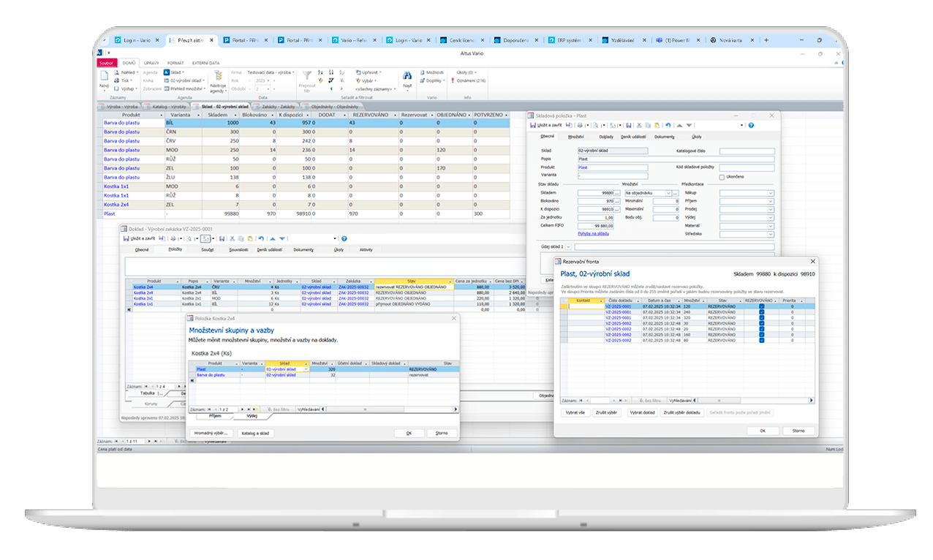Open the Materiál dropdown in Předkontace
Viewport: 933px width, 560px height.
click(770, 226)
